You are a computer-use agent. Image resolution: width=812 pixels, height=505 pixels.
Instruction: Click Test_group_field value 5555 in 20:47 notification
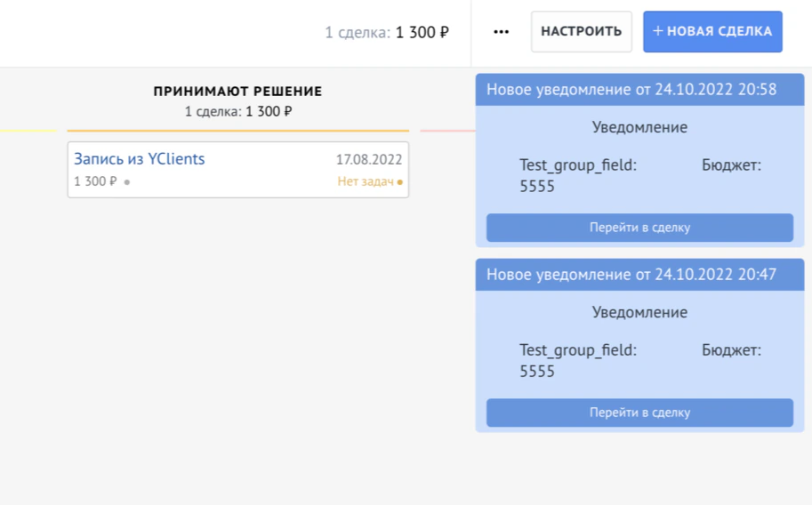[x=537, y=372]
